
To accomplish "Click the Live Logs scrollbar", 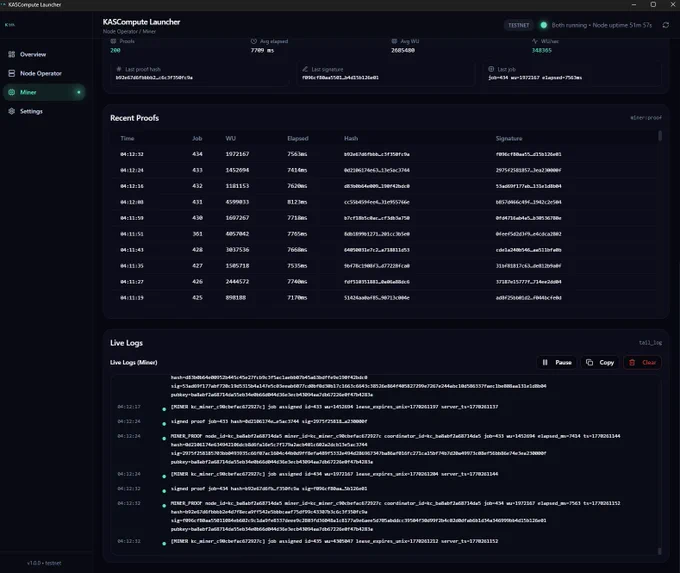I will tap(660, 551).
